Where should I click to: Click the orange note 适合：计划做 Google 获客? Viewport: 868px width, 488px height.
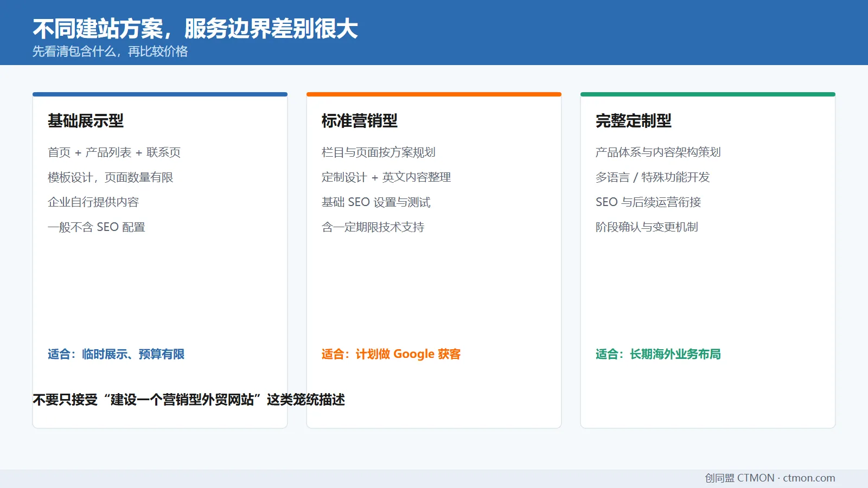(391, 354)
